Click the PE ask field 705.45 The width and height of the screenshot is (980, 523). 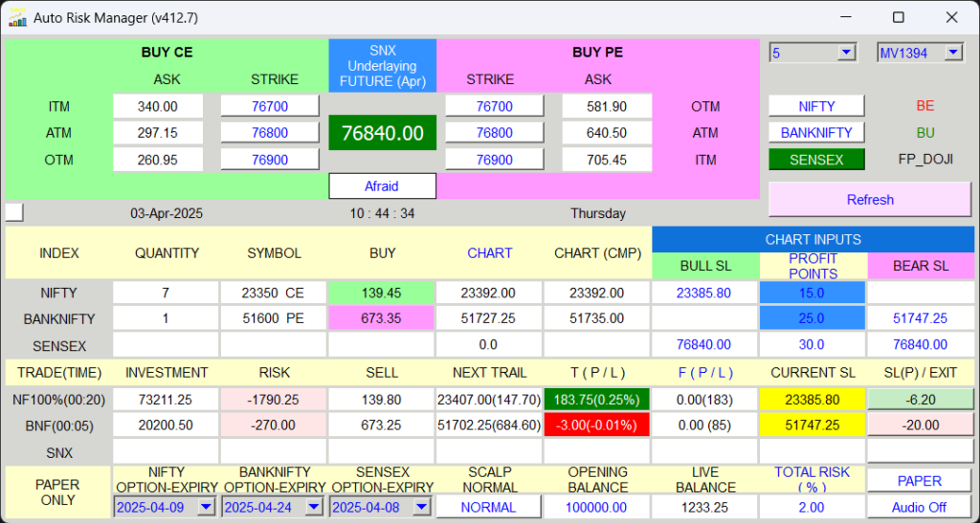tap(607, 160)
